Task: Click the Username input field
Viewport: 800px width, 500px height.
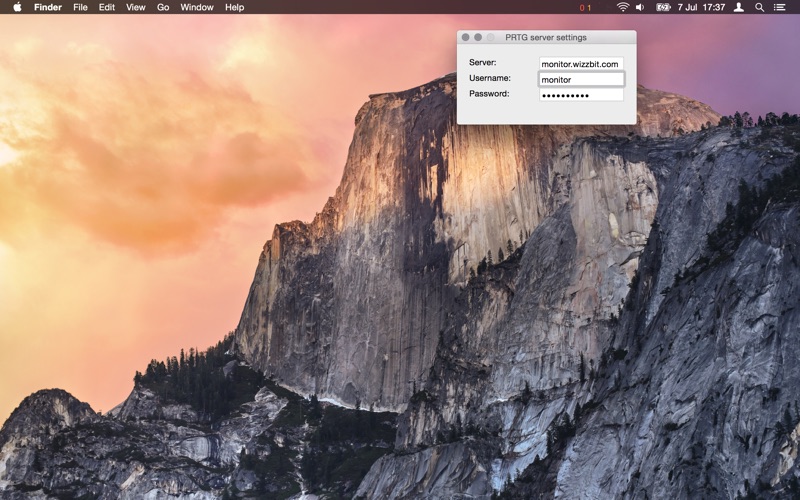Action: click(581, 79)
